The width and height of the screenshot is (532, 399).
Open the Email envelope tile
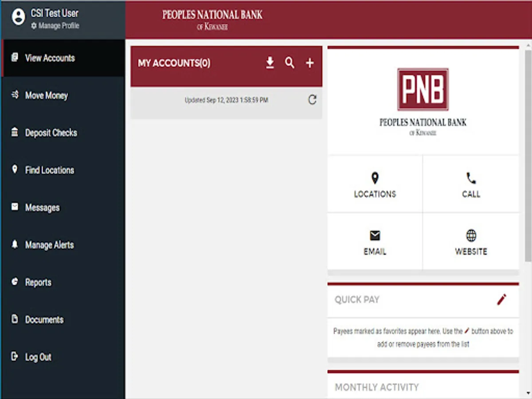click(x=375, y=242)
